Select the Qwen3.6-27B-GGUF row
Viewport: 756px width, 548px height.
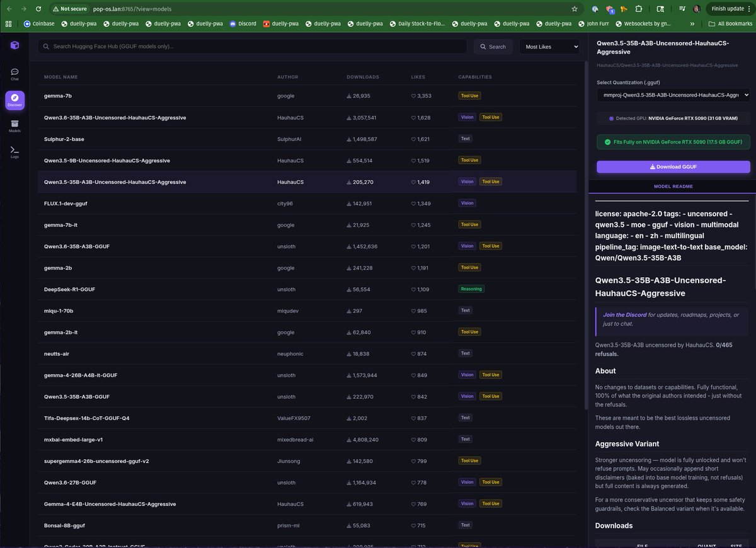pos(307,482)
